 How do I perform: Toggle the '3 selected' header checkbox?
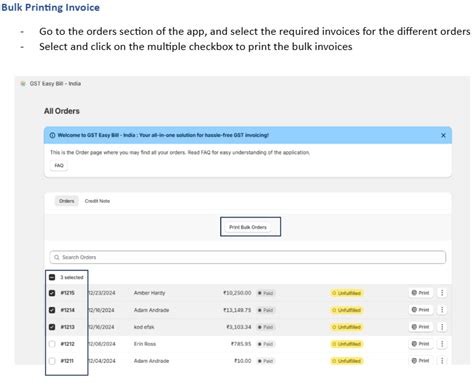[52, 277]
